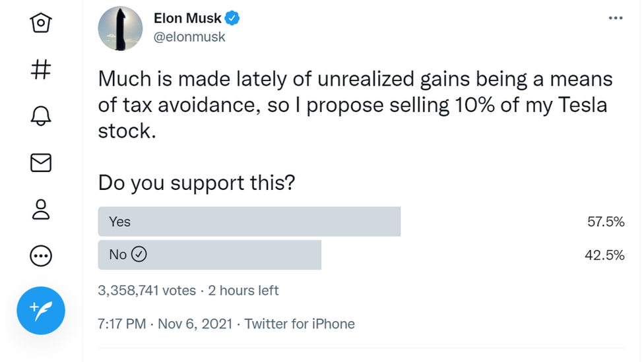The image size is (644, 362).
Task: Click Elon Musk's profile picture
Action: tap(120, 28)
